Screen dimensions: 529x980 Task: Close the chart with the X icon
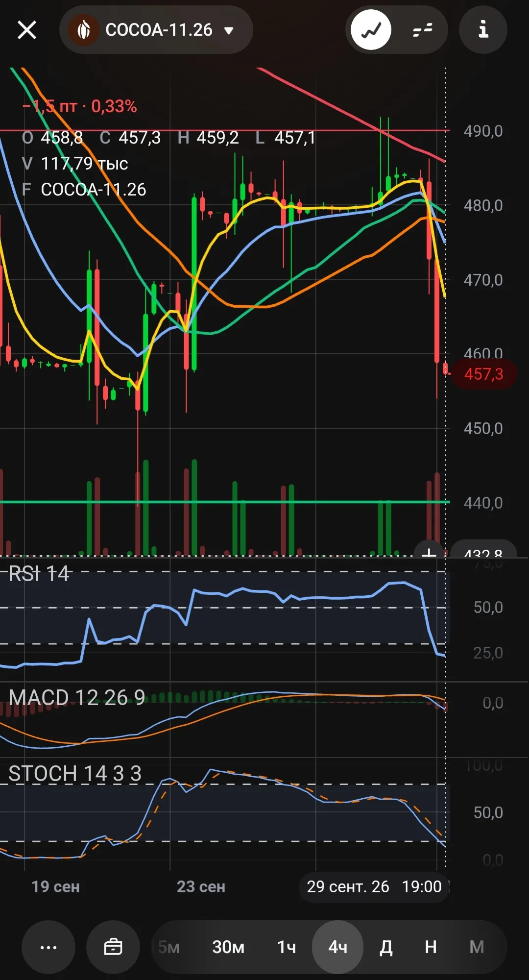27,30
